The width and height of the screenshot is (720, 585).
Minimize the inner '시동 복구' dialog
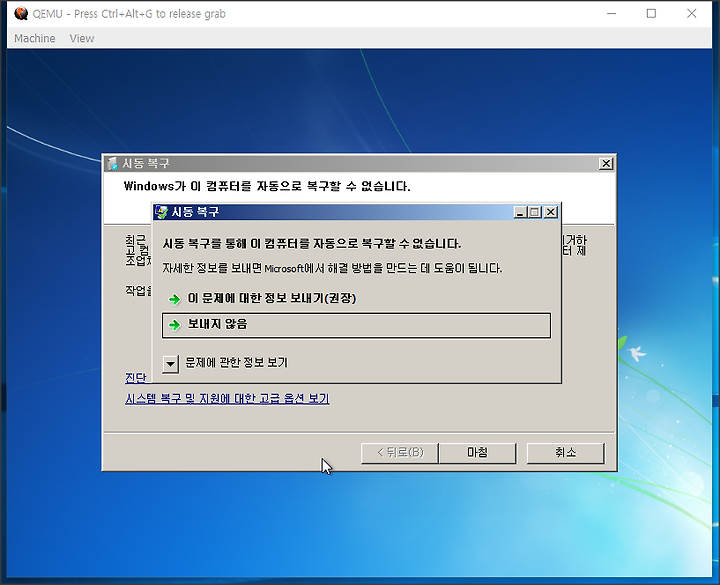click(x=520, y=212)
